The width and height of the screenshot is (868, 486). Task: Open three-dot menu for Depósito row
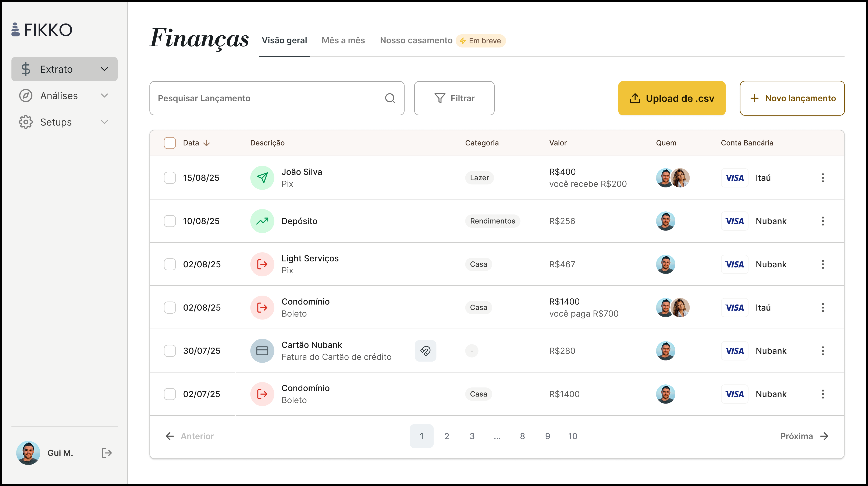coord(822,221)
